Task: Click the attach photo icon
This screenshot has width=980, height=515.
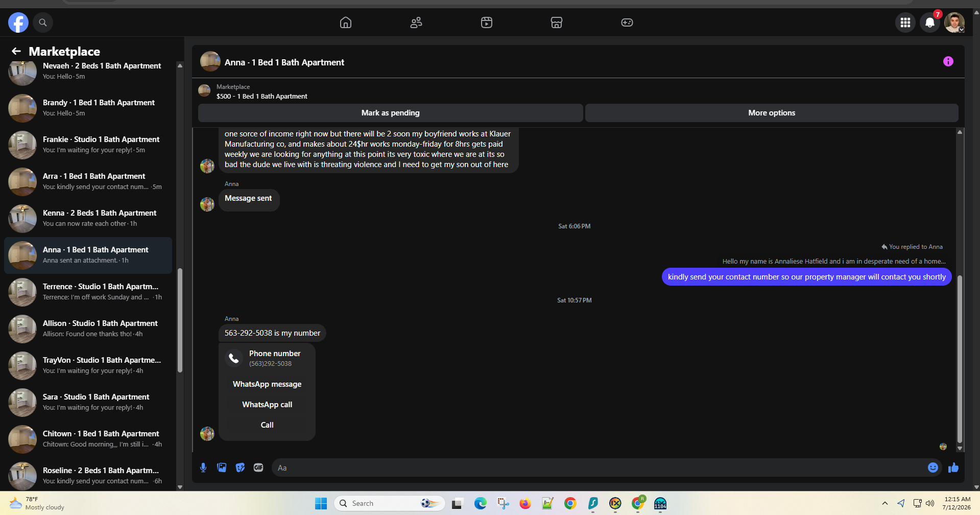Action: click(x=222, y=467)
